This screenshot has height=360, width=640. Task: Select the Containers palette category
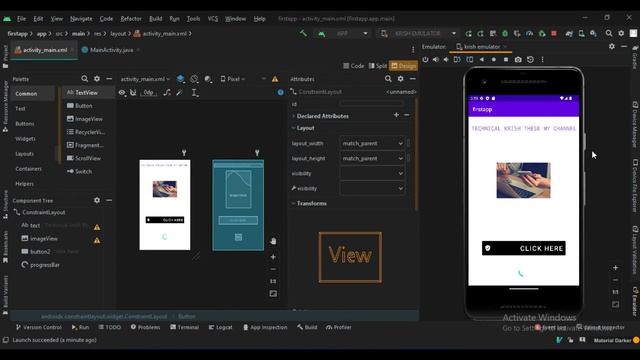(x=29, y=169)
